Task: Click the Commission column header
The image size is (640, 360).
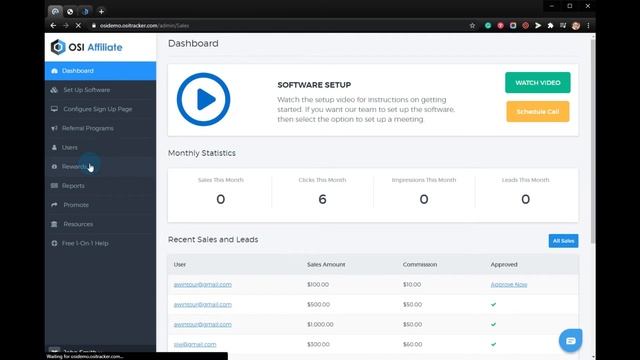Action: (420, 264)
